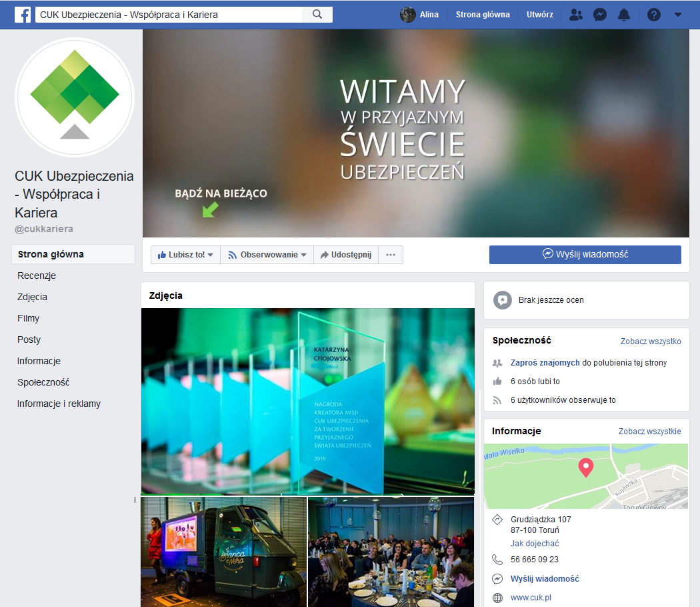Click the red map location pin
Screen dimensions: 700x607
586,468
